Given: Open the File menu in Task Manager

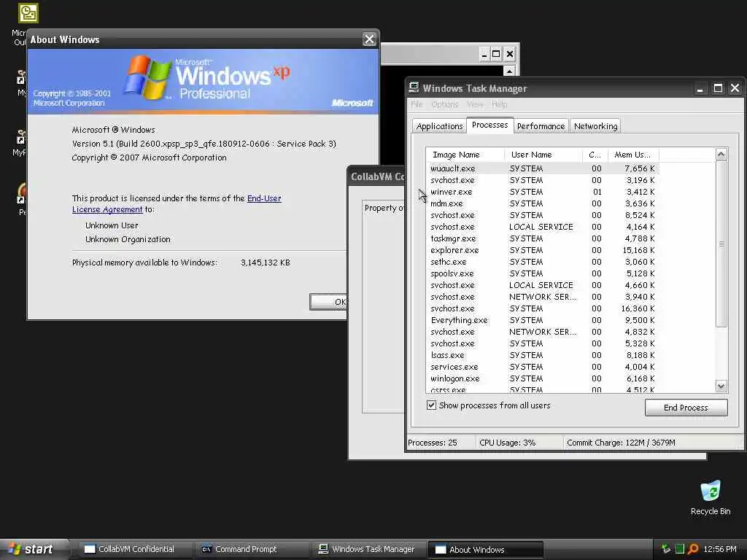Looking at the screenshot, I should [417, 104].
